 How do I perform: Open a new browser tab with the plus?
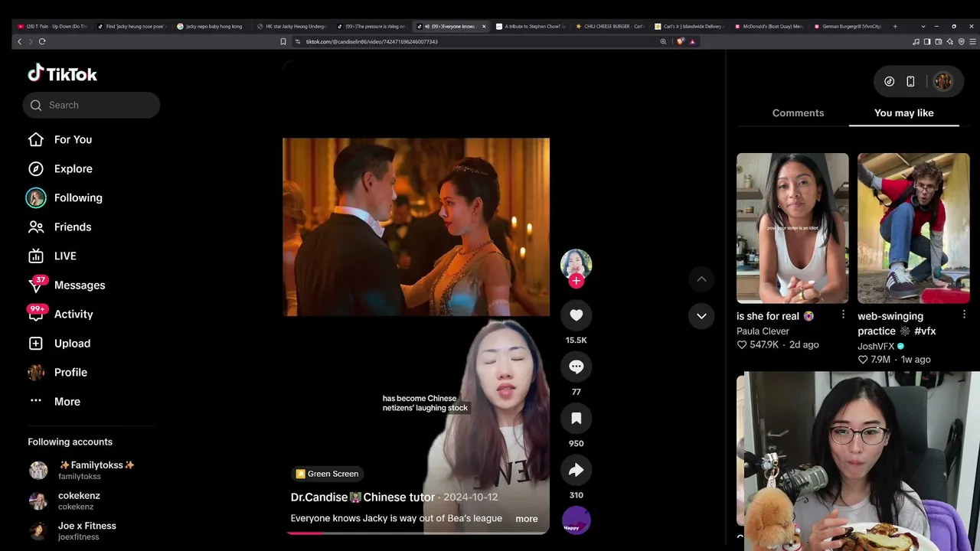pos(895,26)
